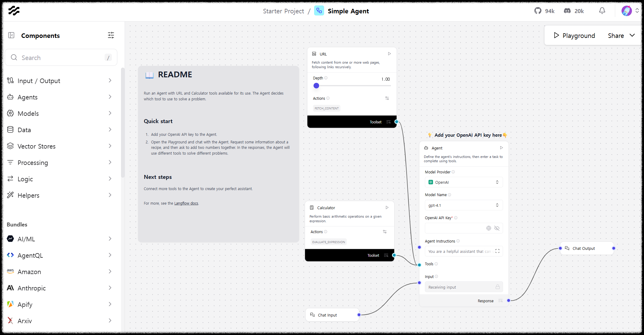Expand Agent Instructions full-screen icon

click(x=497, y=251)
